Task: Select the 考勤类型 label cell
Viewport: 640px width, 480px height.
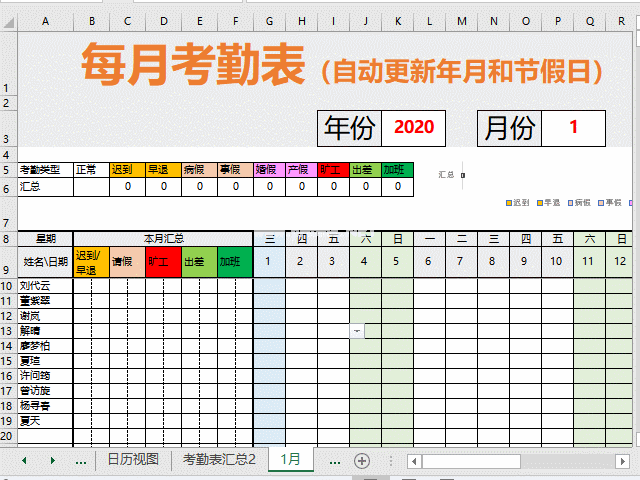Action: [x=45, y=170]
